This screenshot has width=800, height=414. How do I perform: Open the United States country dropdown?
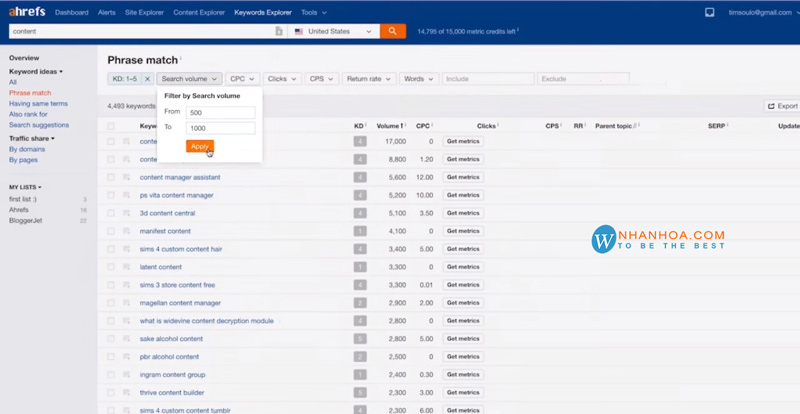334,31
